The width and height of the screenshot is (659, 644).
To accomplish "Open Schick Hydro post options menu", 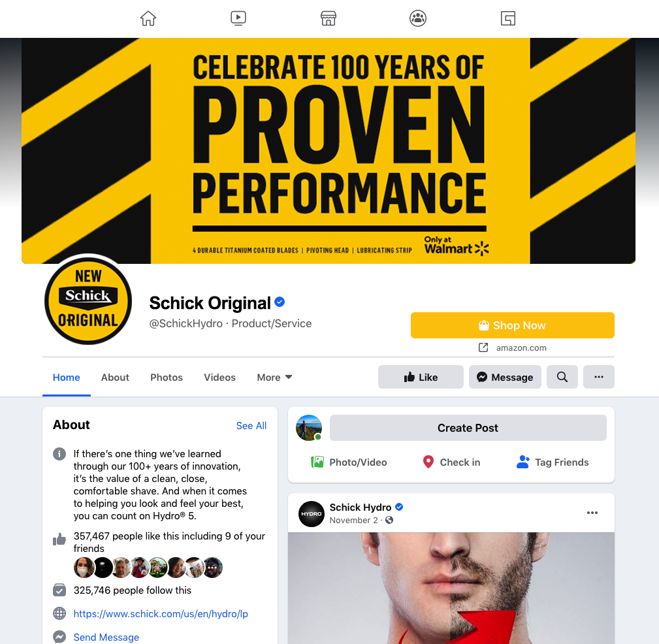I will coord(592,513).
